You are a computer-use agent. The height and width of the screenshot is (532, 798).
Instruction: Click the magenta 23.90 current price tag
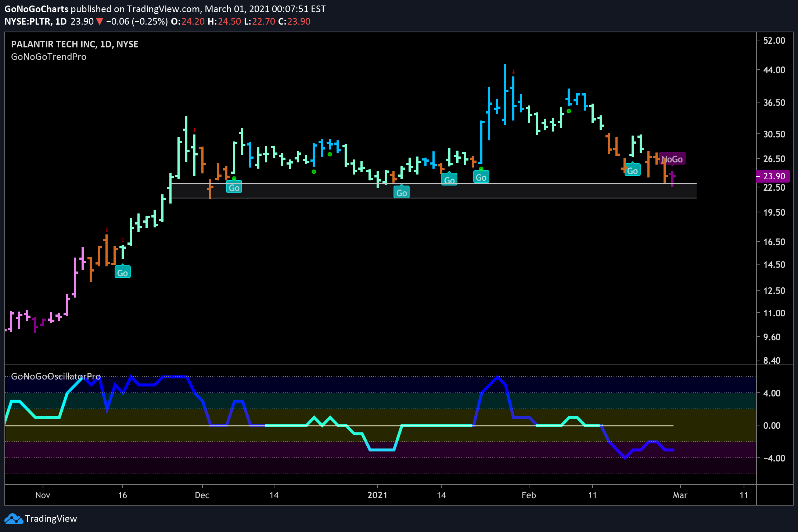[x=773, y=176]
